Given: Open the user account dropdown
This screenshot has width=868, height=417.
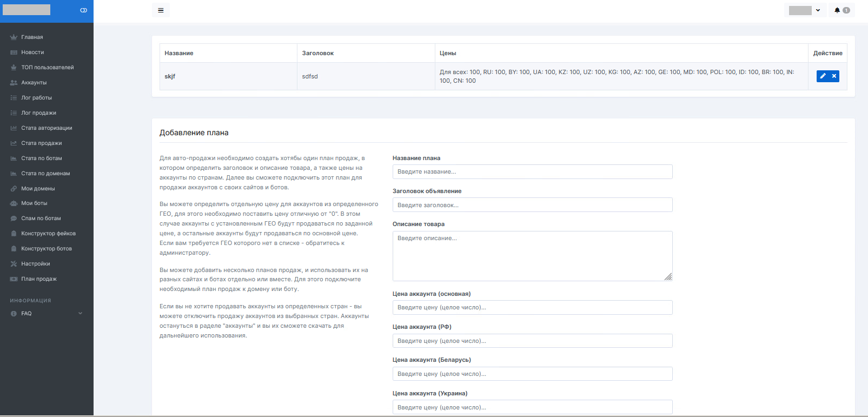Looking at the screenshot, I should pyautogui.click(x=805, y=10).
